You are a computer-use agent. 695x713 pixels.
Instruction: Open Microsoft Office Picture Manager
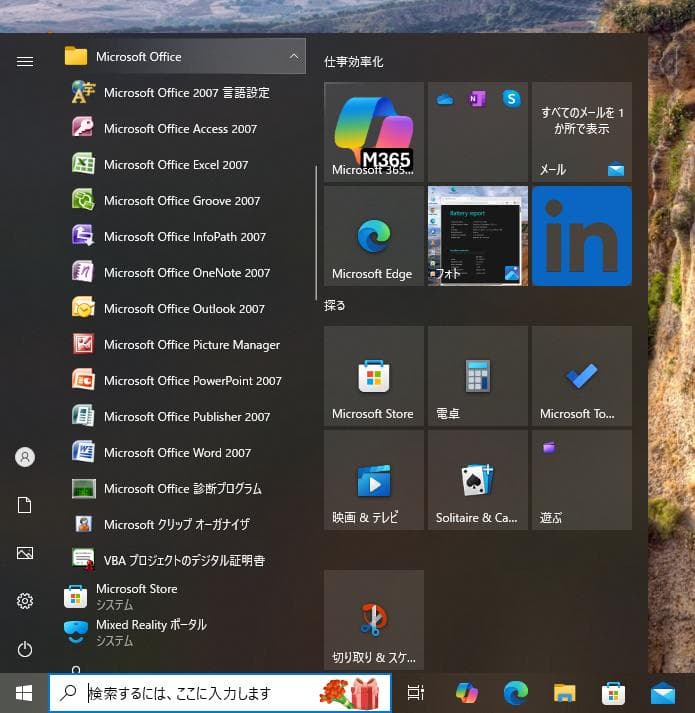(184, 344)
